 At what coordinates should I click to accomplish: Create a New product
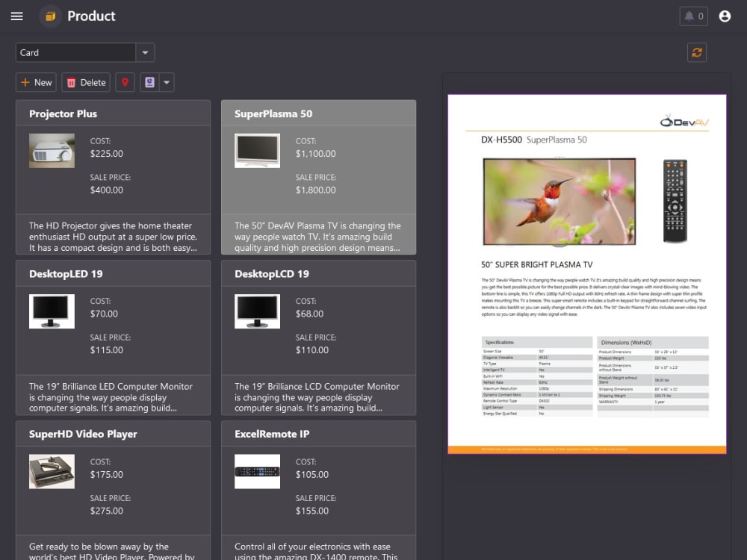tap(36, 82)
